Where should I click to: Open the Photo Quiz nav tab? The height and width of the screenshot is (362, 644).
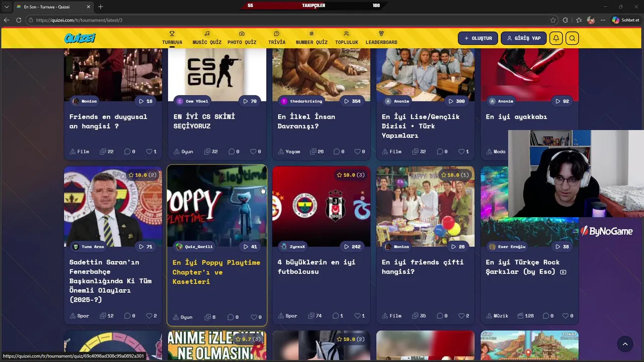click(x=242, y=38)
